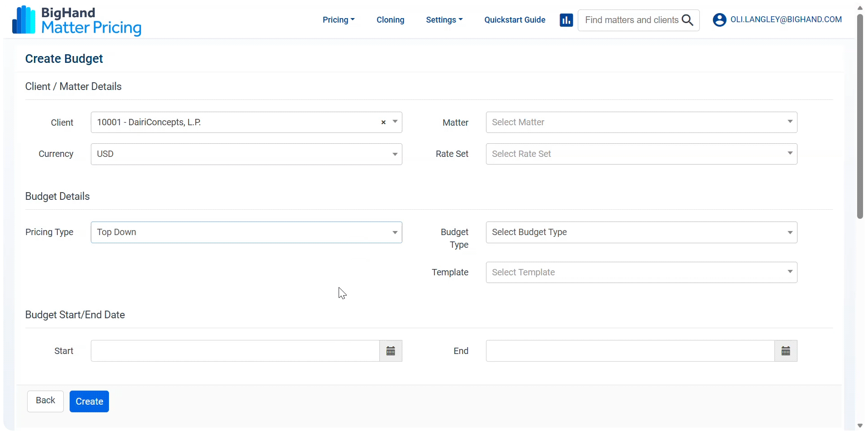Open the Start date calendar picker

pos(391,351)
